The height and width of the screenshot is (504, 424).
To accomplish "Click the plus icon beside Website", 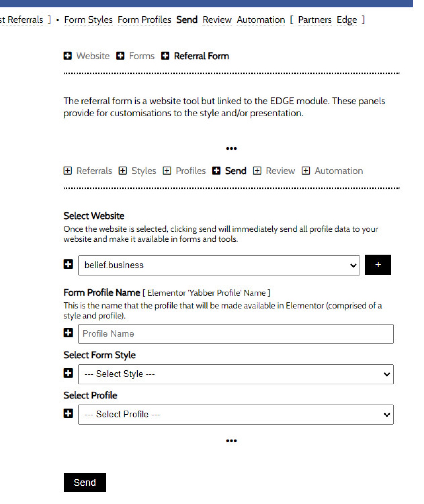I will [x=68, y=56].
